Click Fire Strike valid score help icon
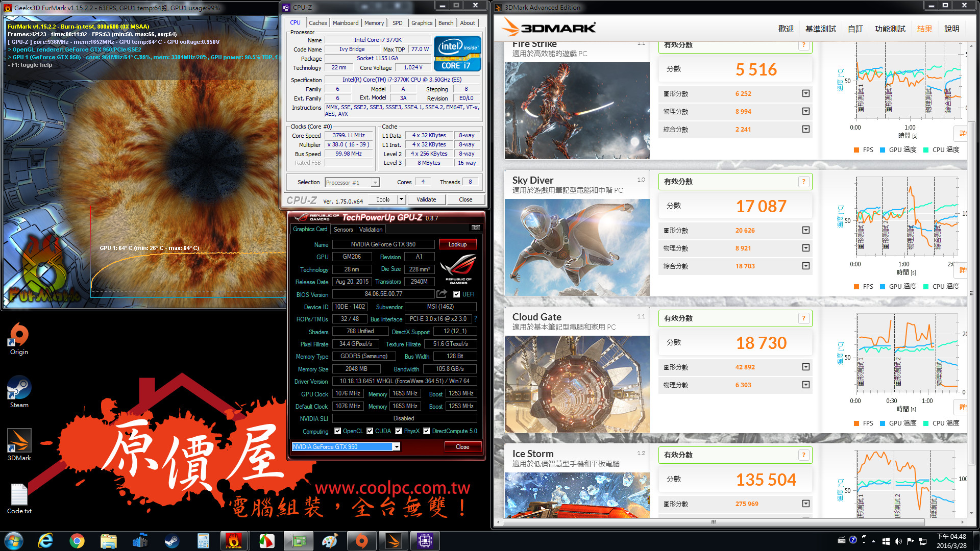Viewport: 980px width, 551px height. pos(803,45)
